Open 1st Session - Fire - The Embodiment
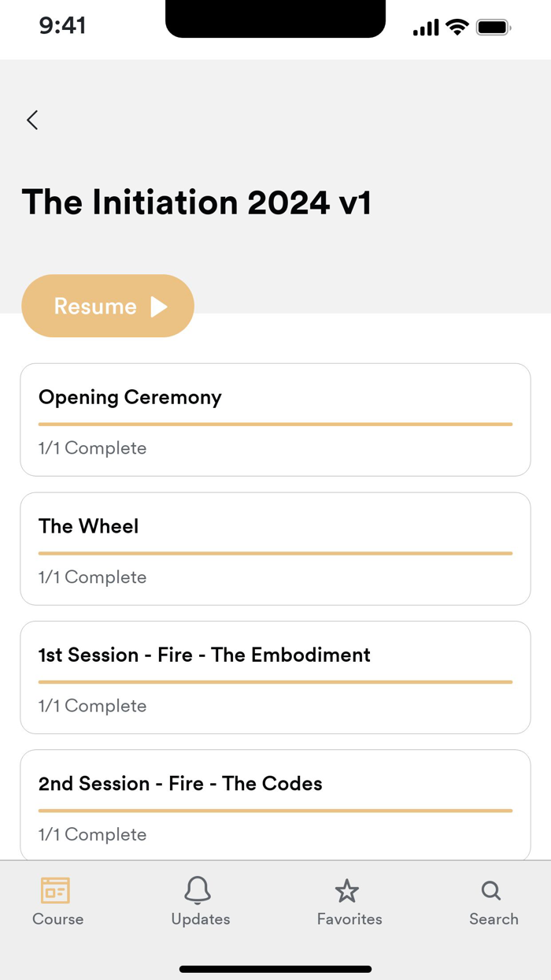The width and height of the screenshot is (551, 980). point(275,677)
